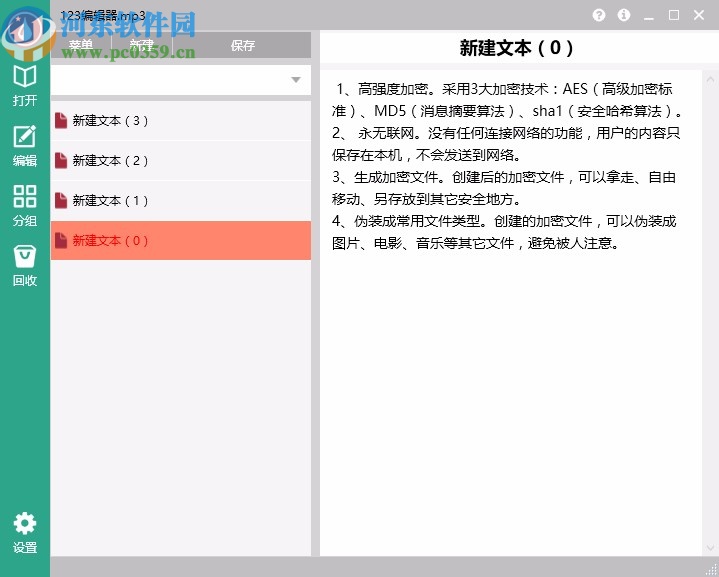Expand the group dropdown arrow above the list
This screenshot has width=719, height=577.
[296, 80]
